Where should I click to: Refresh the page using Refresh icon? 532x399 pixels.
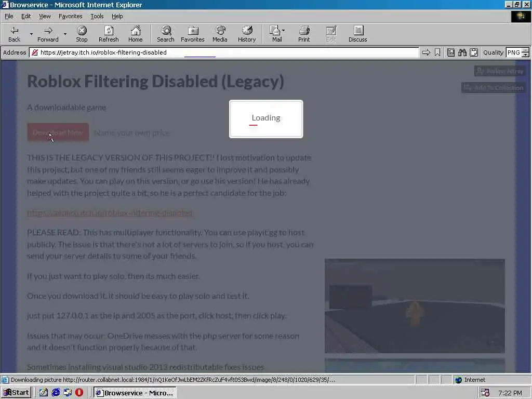pyautogui.click(x=109, y=34)
